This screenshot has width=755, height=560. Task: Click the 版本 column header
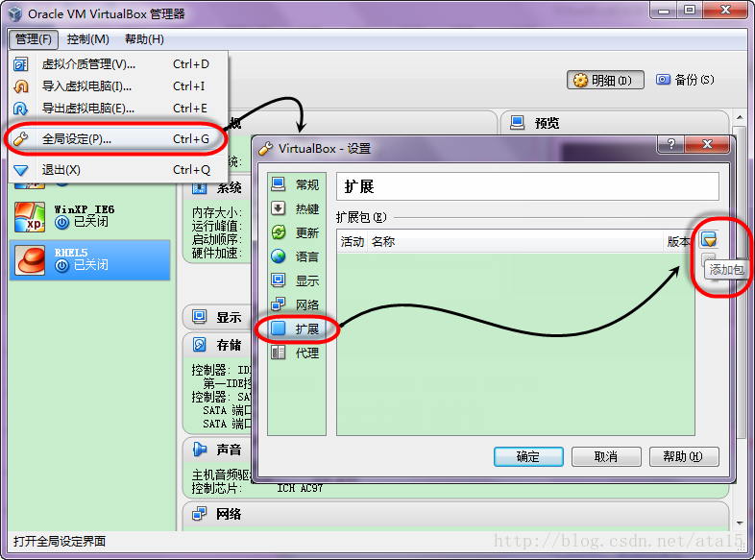click(x=679, y=242)
